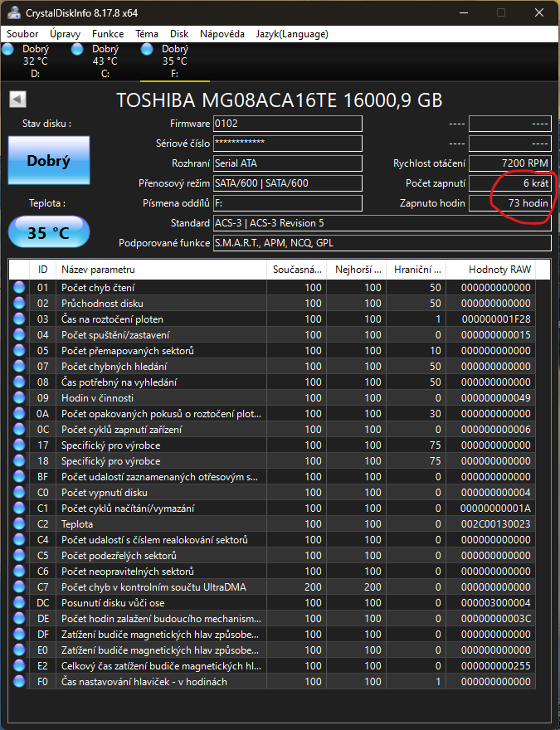Click the Podporované funkce field
This screenshot has width=560, height=730.
coord(382,242)
